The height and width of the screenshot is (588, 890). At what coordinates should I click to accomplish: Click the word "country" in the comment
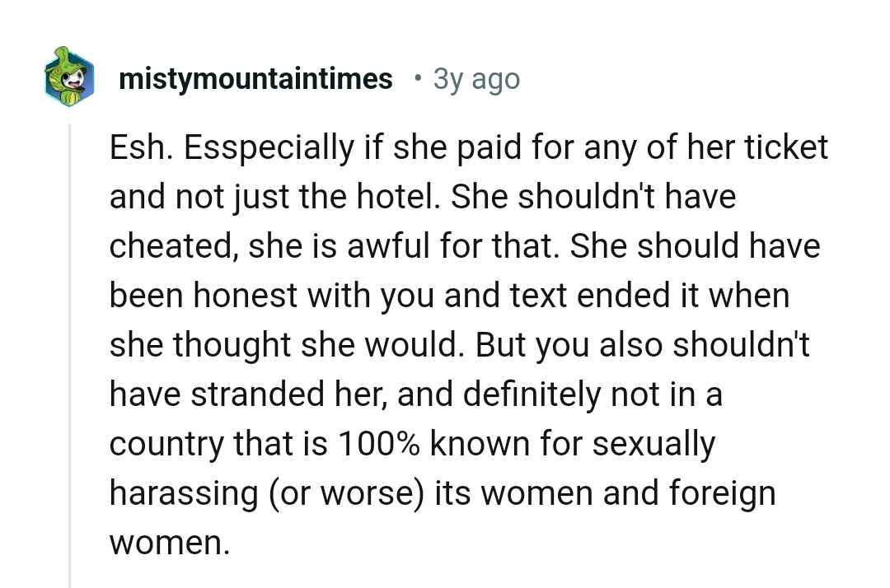(164, 446)
